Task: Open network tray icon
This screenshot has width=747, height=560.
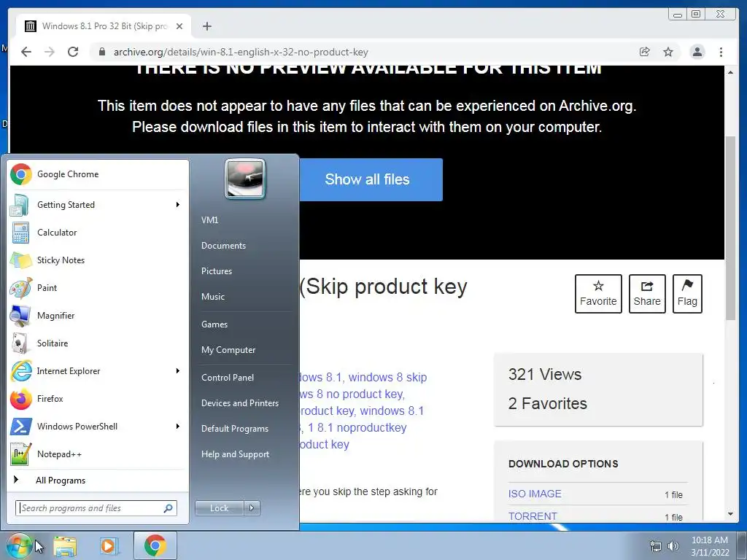Action: 656,546
